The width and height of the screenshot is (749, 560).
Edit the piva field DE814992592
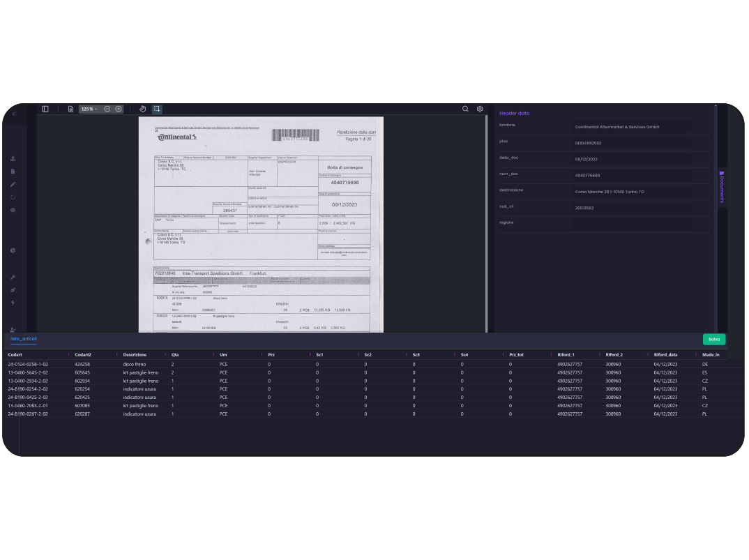click(x=632, y=144)
